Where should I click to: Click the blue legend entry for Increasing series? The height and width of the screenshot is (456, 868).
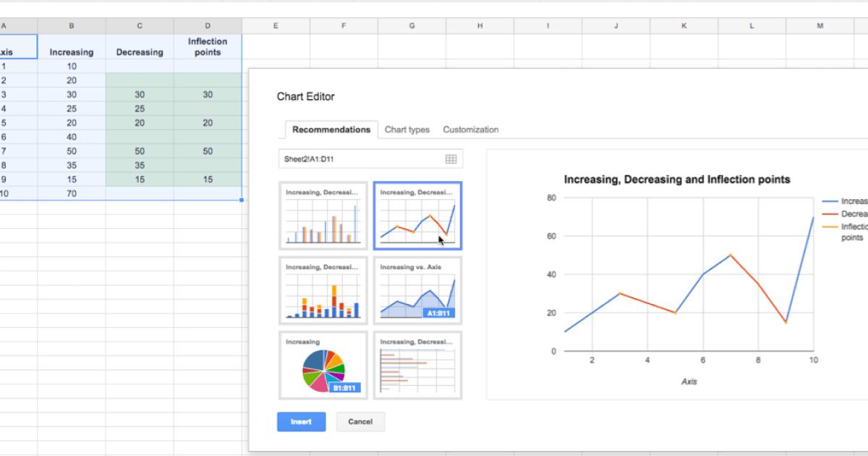844,201
